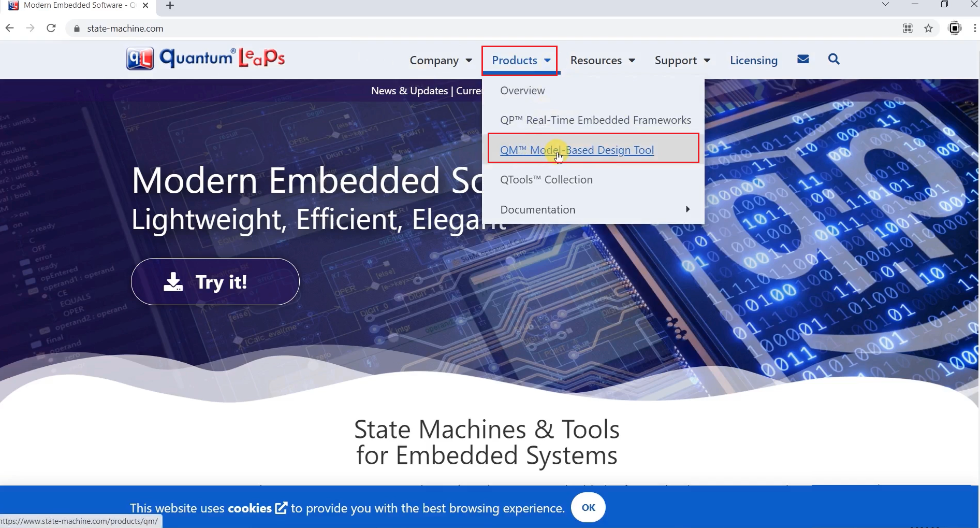Reload the page
This screenshot has width=980, height=528.
point(51,28)
